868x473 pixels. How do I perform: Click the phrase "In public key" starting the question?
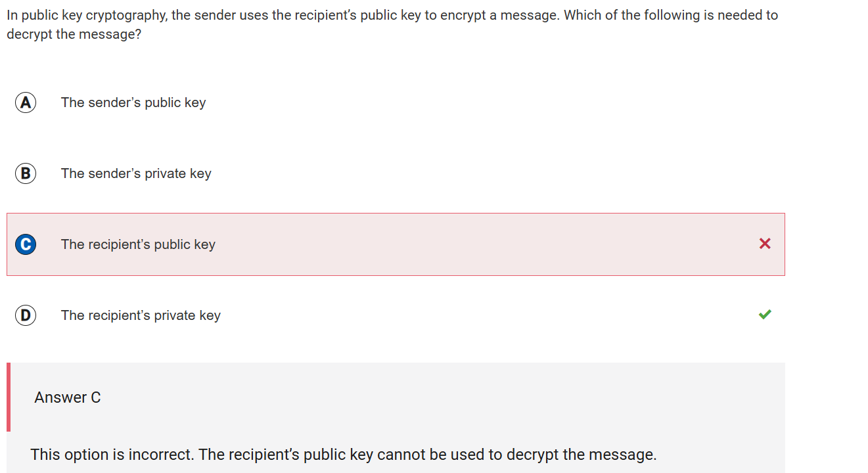[x=44, y=15]
